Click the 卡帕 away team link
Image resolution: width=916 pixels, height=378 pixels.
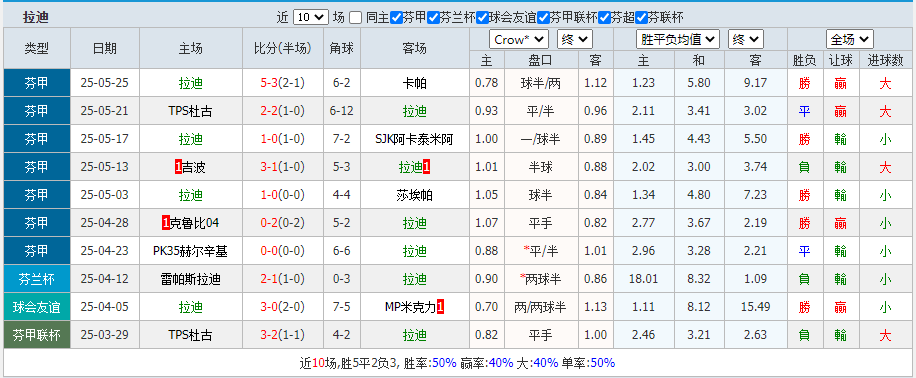click(x=415, y=83)
